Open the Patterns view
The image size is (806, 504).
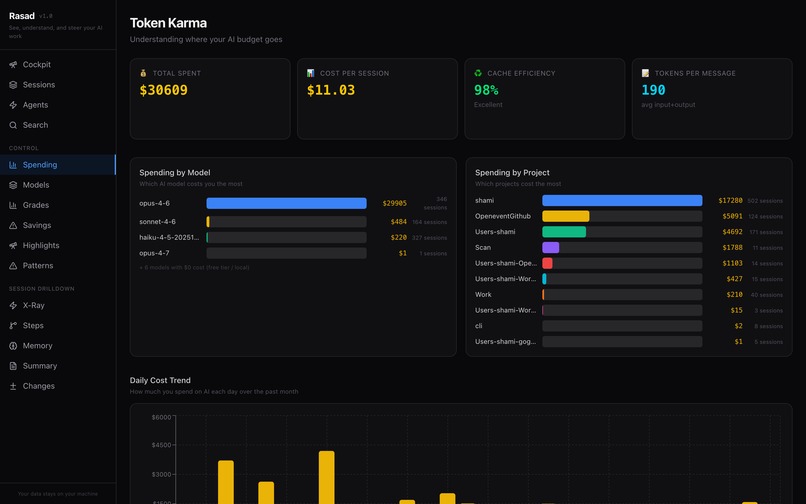pyautogui.click(x=58, y=266)
